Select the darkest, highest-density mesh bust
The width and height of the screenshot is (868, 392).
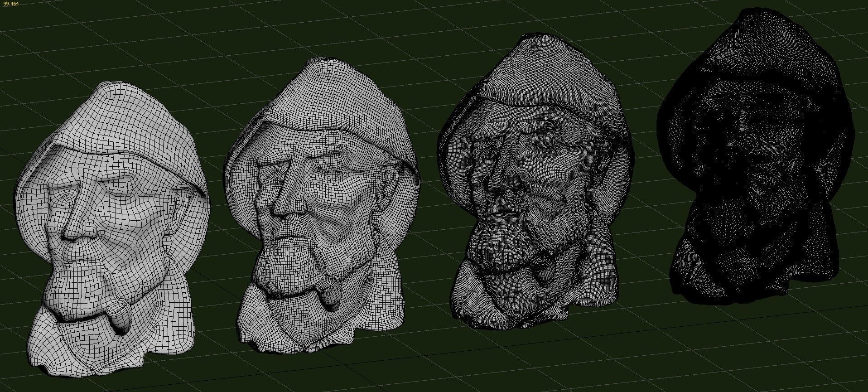point(757,156)
